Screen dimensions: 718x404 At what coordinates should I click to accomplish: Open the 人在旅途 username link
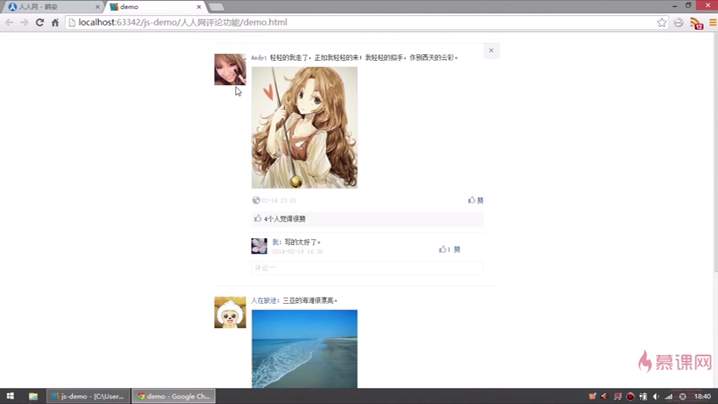[x=264, y=300]
